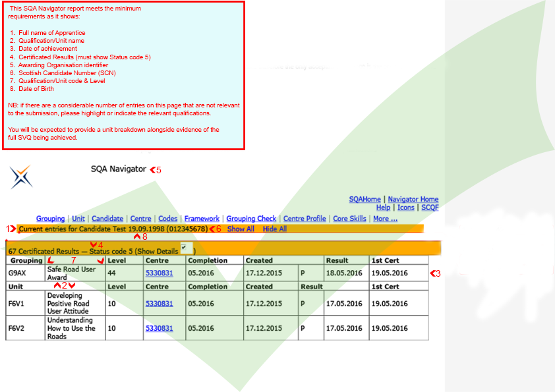Image resolution: width=555 pixels, height=392 pixels.
Task: Select Core Skills in navigation bar
Action: [349, 219]
